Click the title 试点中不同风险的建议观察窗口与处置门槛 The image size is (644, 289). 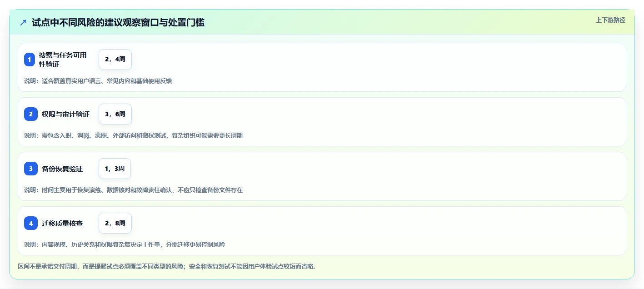[118, 22]
